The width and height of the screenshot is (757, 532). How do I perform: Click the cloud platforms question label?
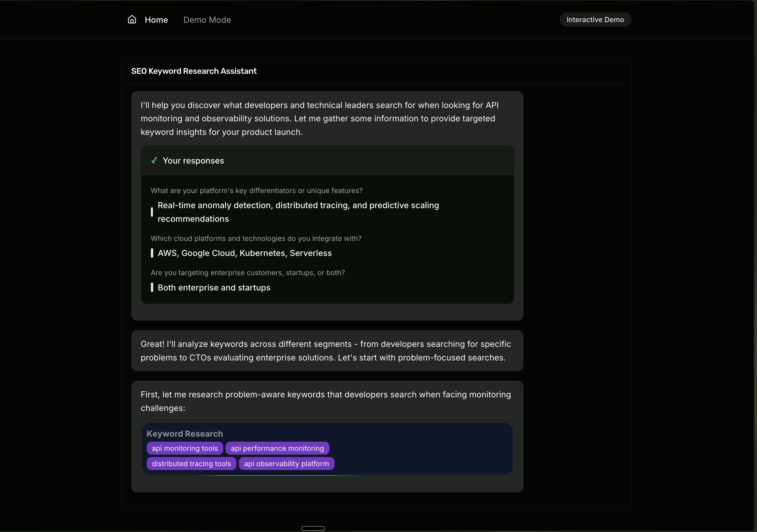(x=256, y=238)
